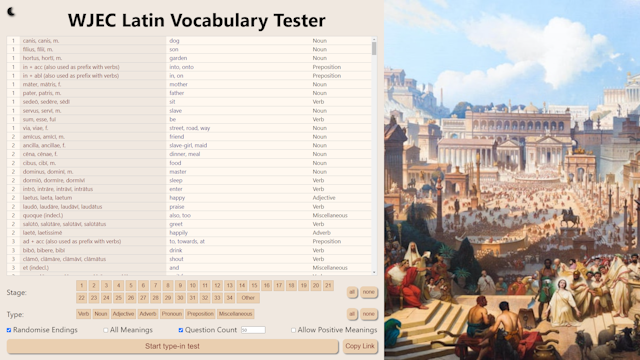Select all stages with 'all' button

[352, 292]
